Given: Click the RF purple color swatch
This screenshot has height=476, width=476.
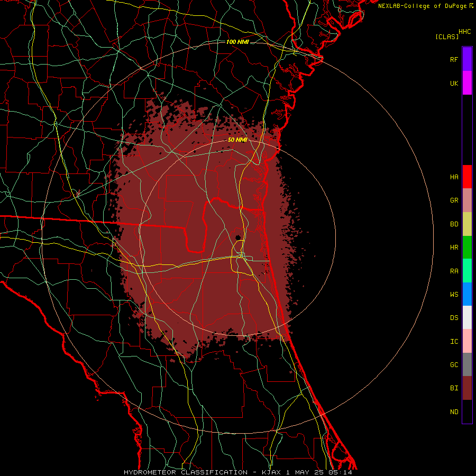Looking at the screenshot, I should coord(467,59).
